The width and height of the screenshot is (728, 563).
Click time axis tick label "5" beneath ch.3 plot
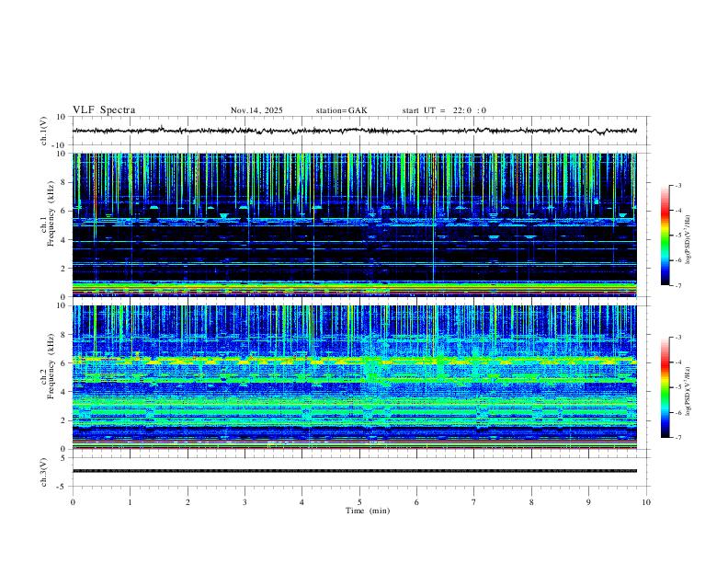tap(359, 502)
